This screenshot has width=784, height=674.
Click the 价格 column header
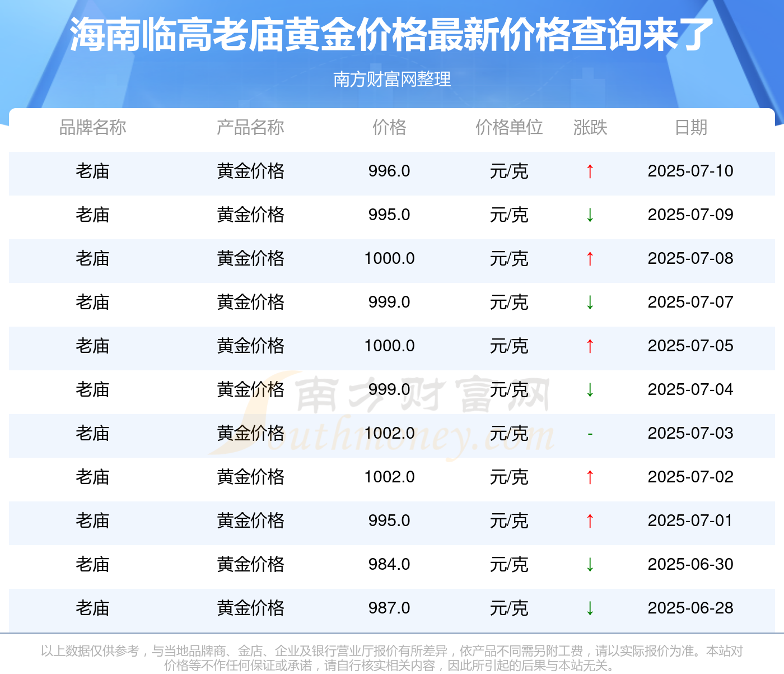click(x=389, y=127)
